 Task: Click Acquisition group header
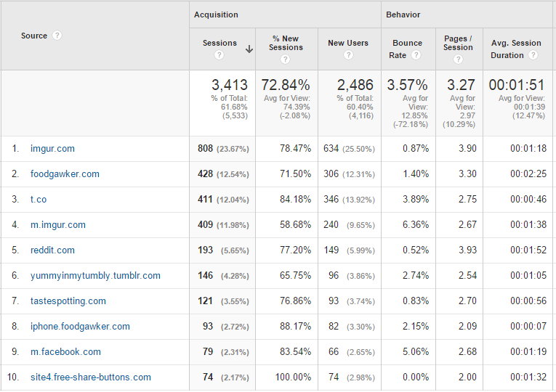[216, 15]
